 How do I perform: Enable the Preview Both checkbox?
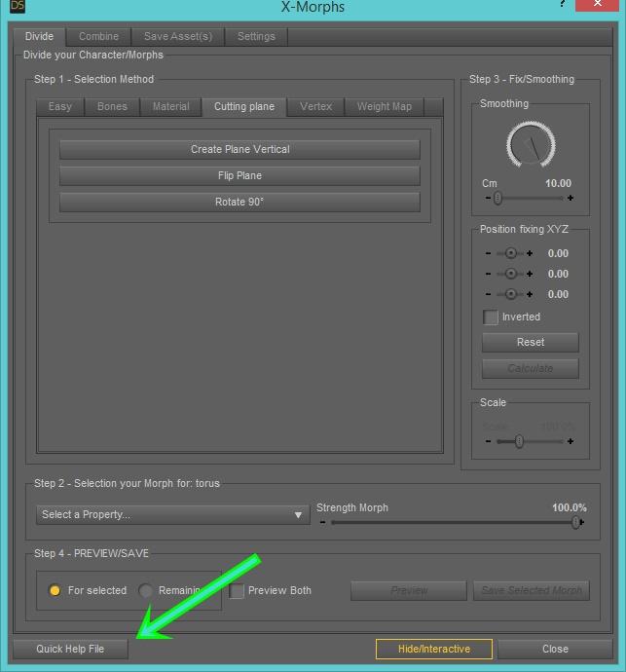click(237, 591)
